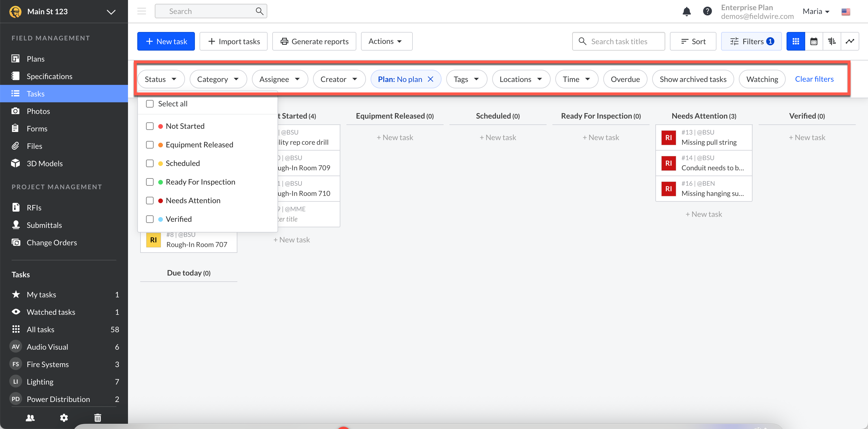Screen dimensions: 868x429
Task: Open the notifications bell
Action: pyautogui.click(x=686, y=11)
